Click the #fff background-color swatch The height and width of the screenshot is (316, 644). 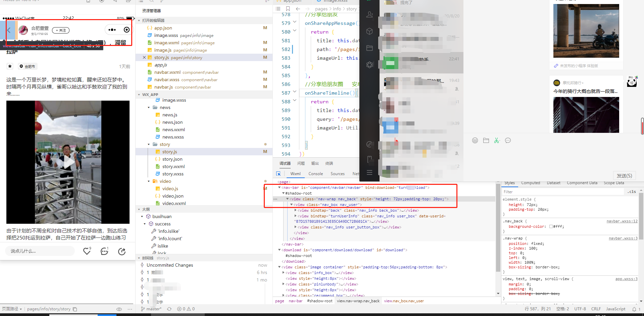click(x=551, y=226)
